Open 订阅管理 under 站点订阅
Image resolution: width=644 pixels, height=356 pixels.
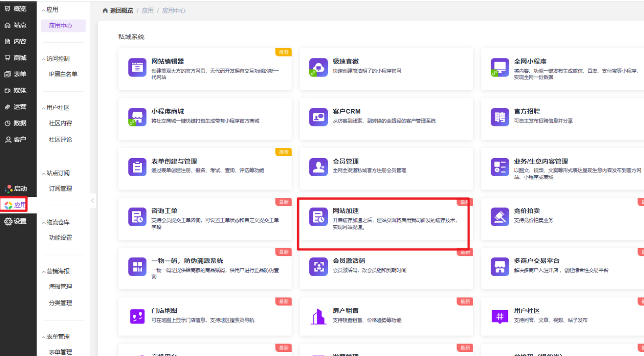pos(61,189)
